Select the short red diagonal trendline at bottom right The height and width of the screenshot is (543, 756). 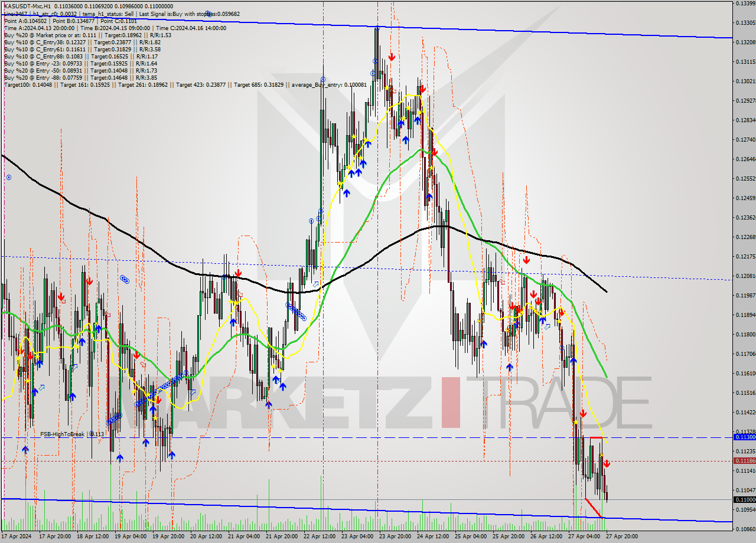(x=594, y=508)
